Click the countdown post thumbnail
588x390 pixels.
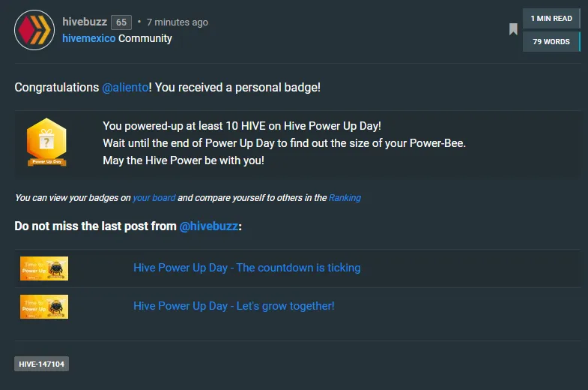point(44,268)
